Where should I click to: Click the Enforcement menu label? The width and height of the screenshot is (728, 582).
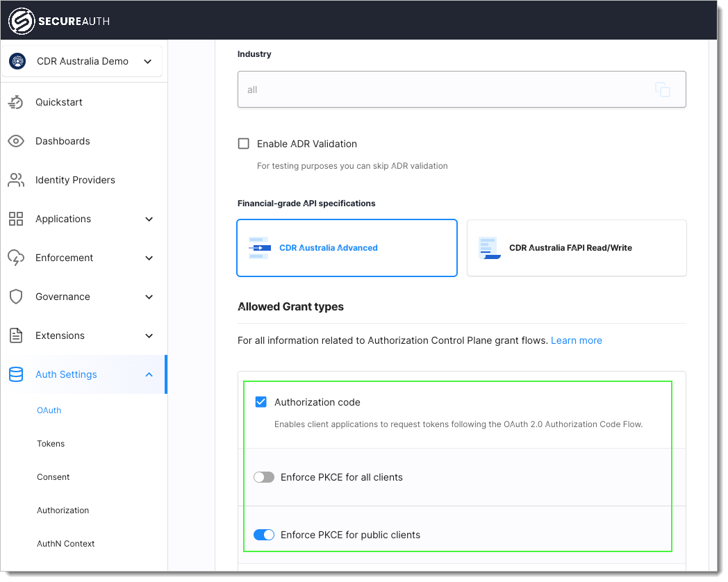[x=64, y=258]
